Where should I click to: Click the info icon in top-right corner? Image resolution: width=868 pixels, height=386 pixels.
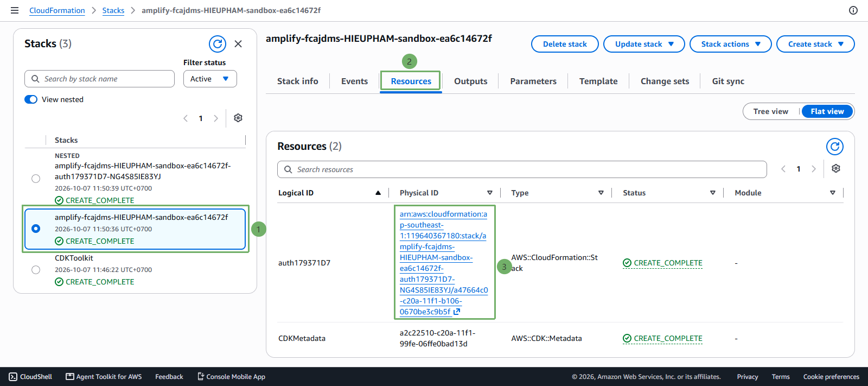[853, 10]
